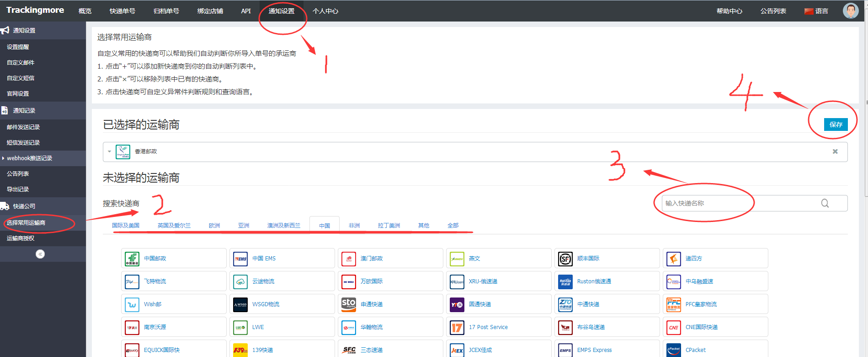Screen dimensions: 868x357
Task: Click the WSGD物流 logo icon
Action: click(x=240, y=304)
